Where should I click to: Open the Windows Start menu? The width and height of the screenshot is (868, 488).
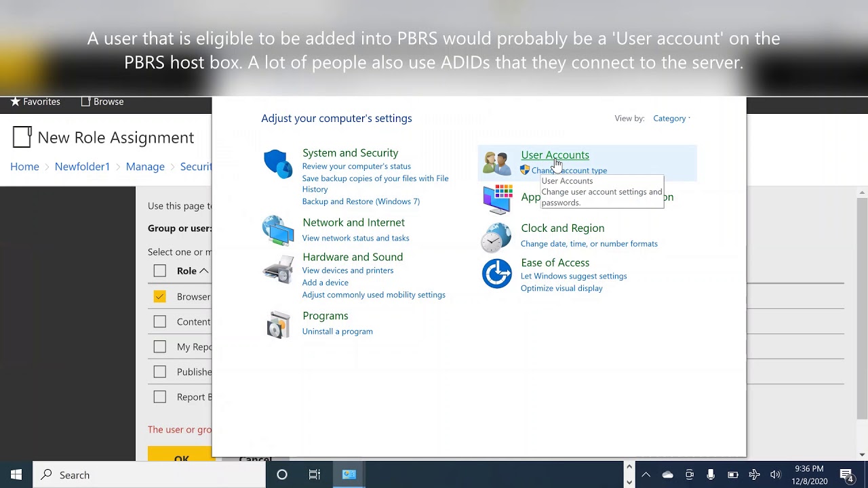(x=16, y=475)
